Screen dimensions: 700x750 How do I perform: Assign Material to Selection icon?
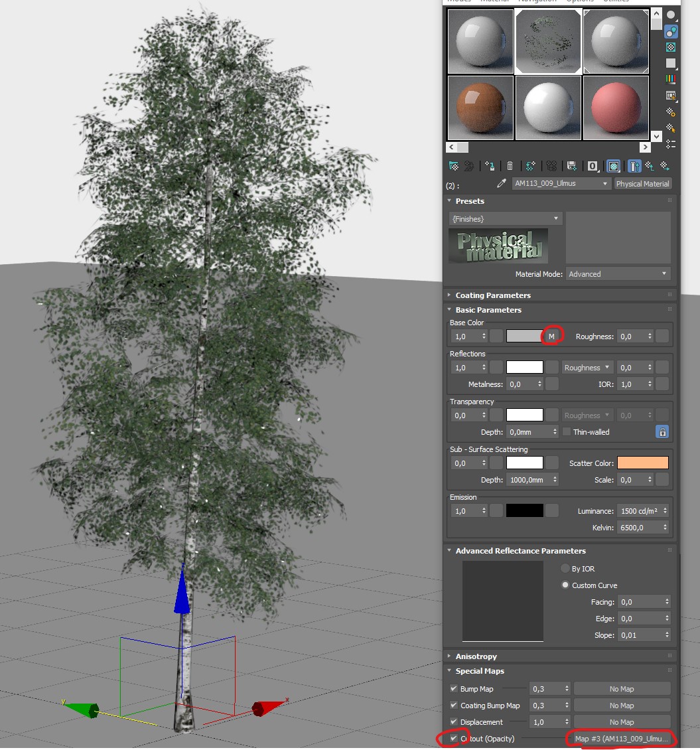(490, 166)
